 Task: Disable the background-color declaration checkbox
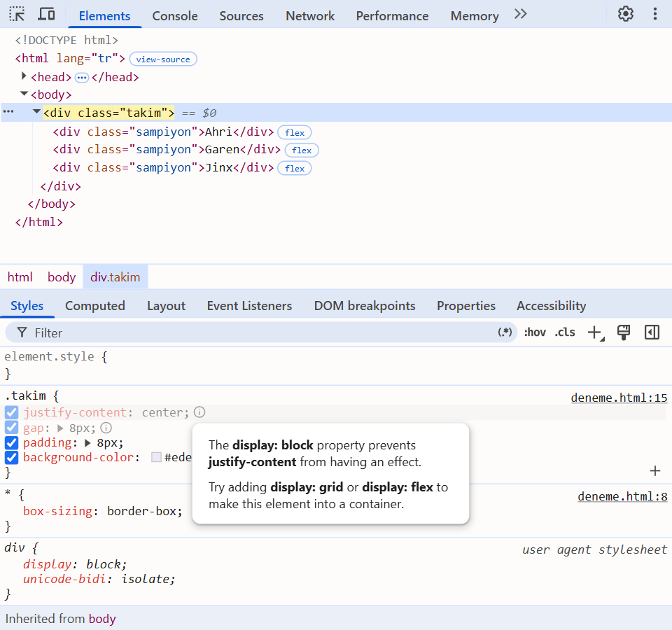12,458
